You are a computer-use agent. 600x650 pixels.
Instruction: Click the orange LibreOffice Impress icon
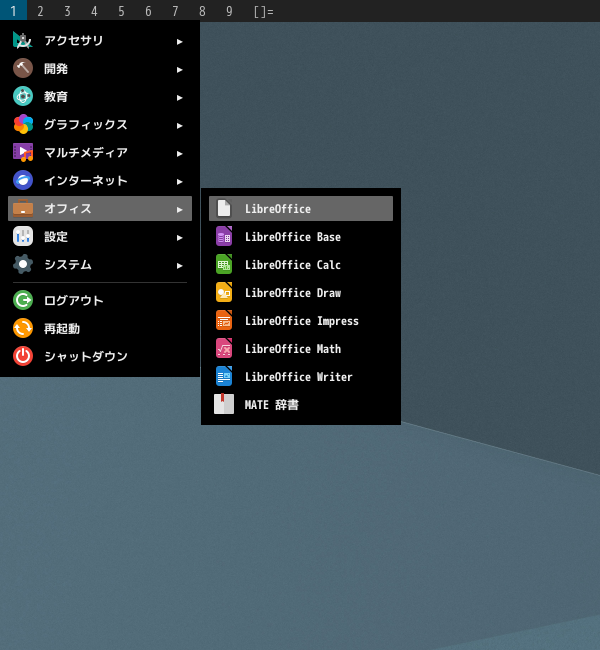pyautogui.click(x=224, y=320)
